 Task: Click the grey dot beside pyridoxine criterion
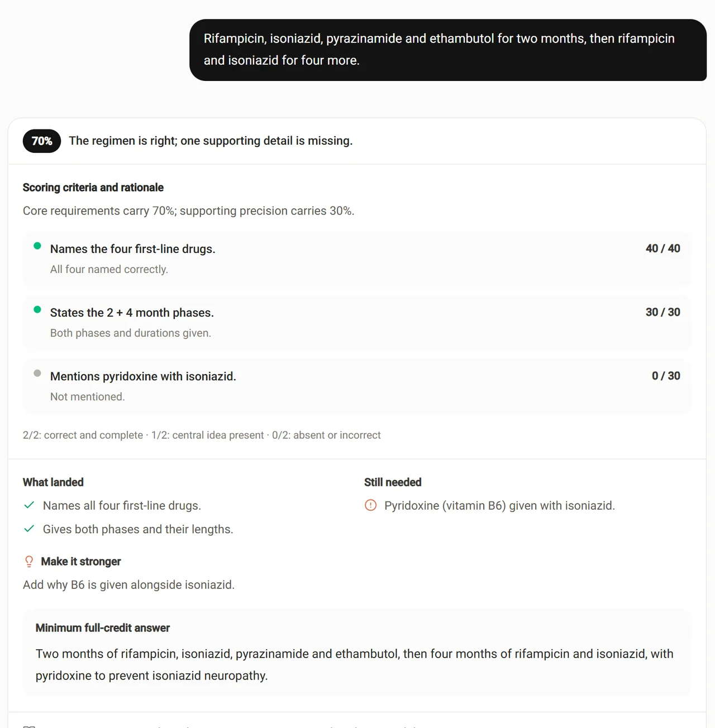(x=37, y=373)
